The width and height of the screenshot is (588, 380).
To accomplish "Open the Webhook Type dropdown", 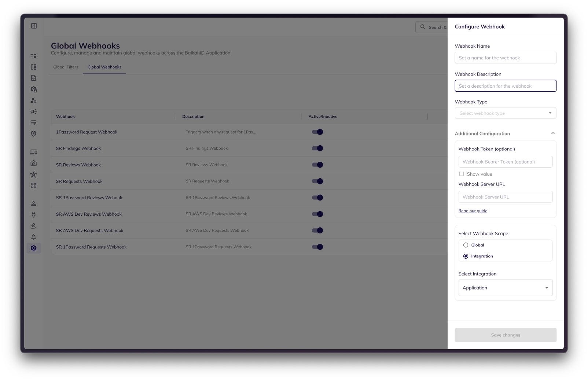I will pyautogui.click(x=505, y=113).
